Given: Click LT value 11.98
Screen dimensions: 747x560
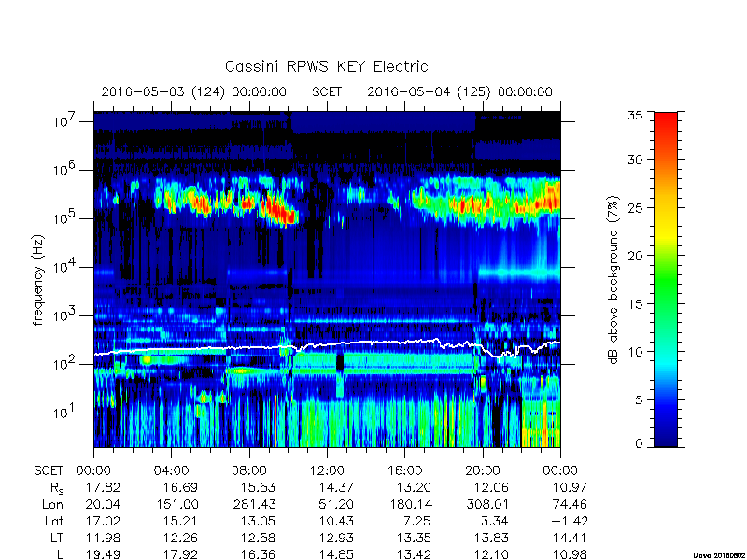Looking at the screenshot, I should coord(103,539).
